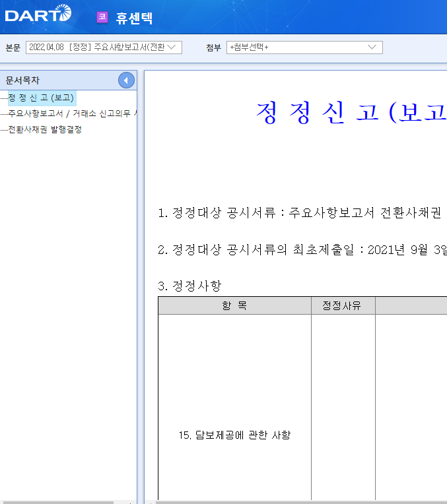The height and width of the screenshot is (504, 447).
Task: Click the line 2. 정정대상 공시서류의 최초제출일
Action: [x=302, y=250]
